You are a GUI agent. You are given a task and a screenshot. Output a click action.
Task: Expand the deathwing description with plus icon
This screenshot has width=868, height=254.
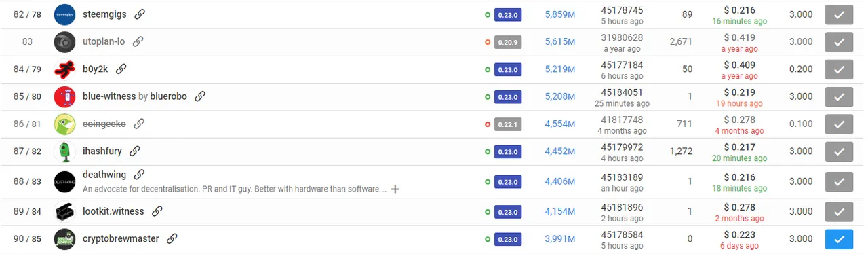[x=395, y=189]
